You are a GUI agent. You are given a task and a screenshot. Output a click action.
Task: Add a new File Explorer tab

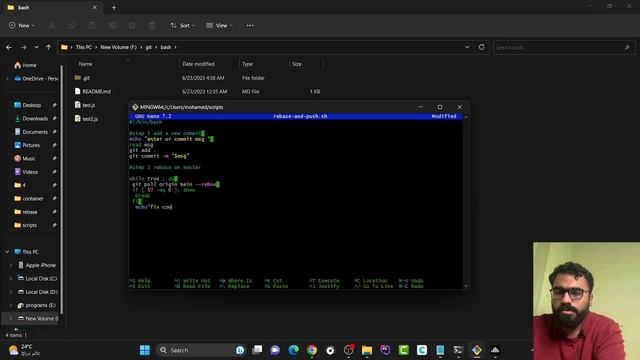(x=114, y=7)
